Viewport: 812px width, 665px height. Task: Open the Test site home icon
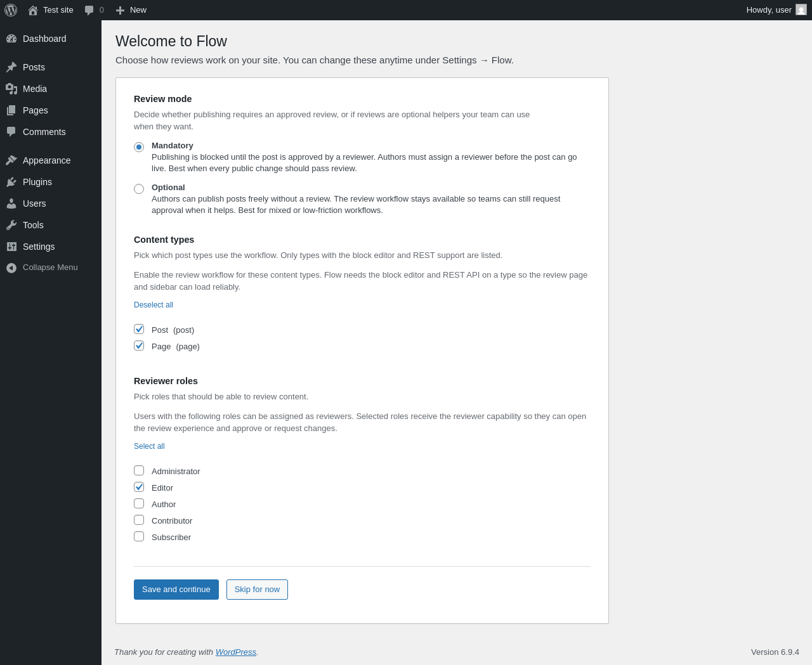pos(33,10)
